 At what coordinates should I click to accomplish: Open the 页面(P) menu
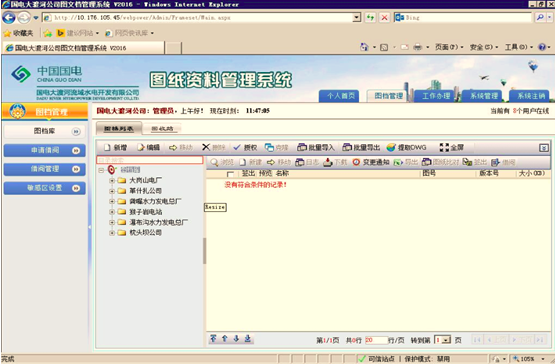tap(449, 47)
